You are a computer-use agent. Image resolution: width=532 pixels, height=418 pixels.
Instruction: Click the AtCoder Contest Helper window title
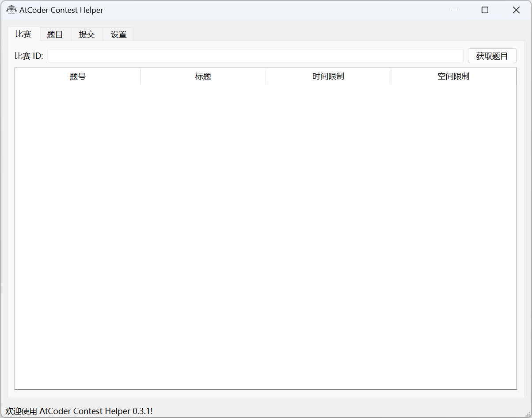click(x=61, y=10)
